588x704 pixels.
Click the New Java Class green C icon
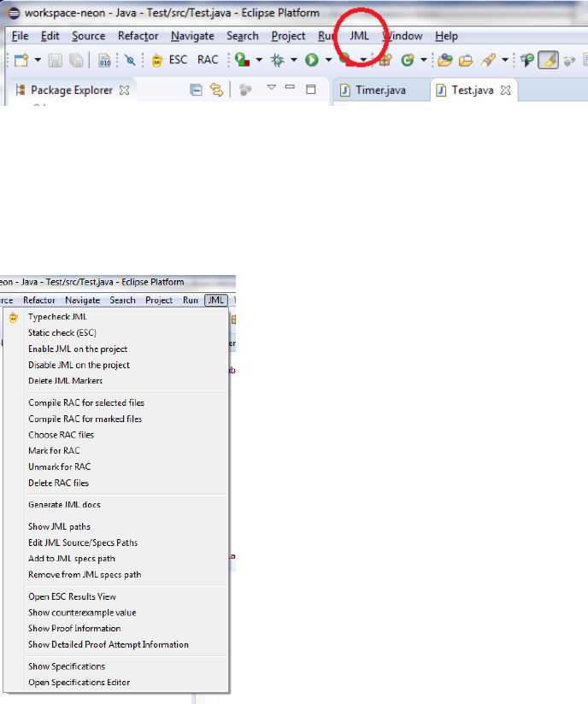pos(408,60)
